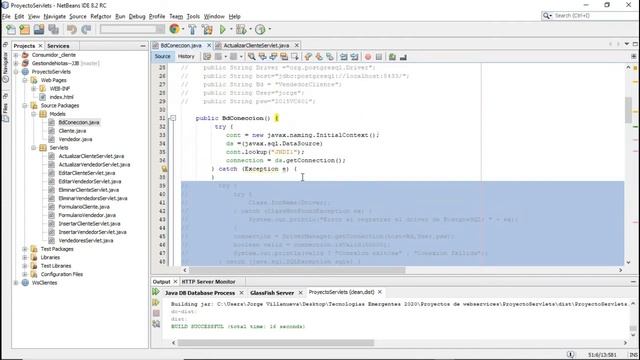Collapse the BdConeccion constructor code fold
Image resolution: width=640 pixels, height=360 pixels.
(x=173, y=118)
